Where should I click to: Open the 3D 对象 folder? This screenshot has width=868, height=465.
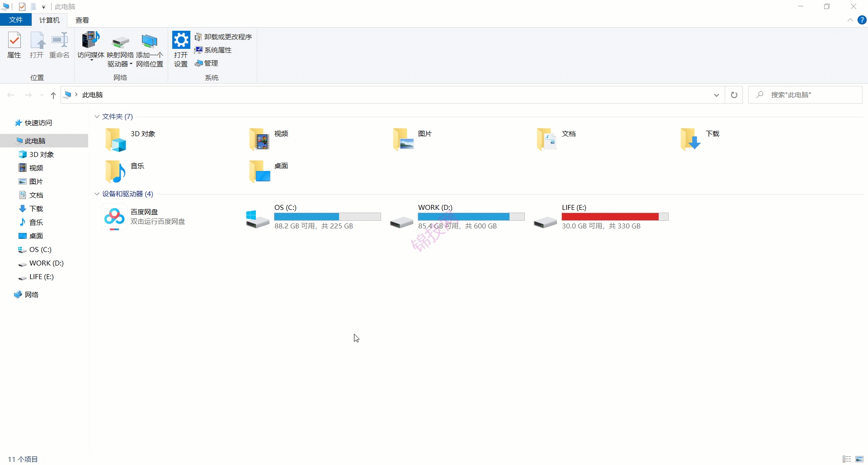(x=115, y=139)
